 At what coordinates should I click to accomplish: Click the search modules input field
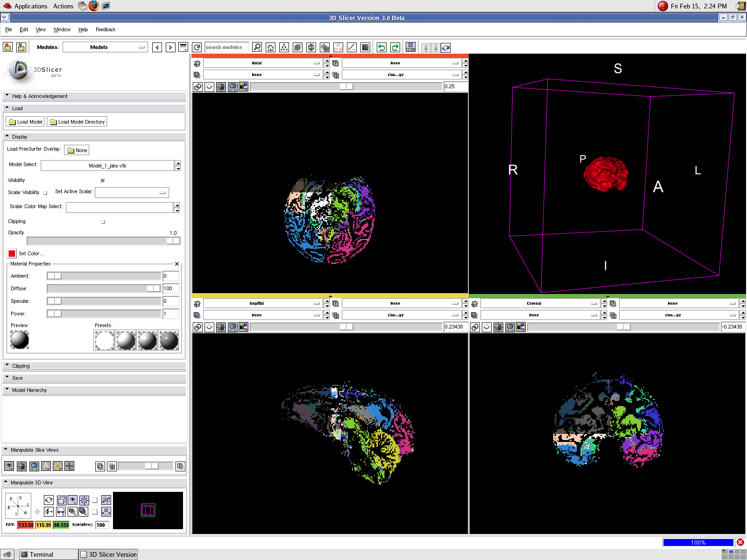(x=226, y=47)
